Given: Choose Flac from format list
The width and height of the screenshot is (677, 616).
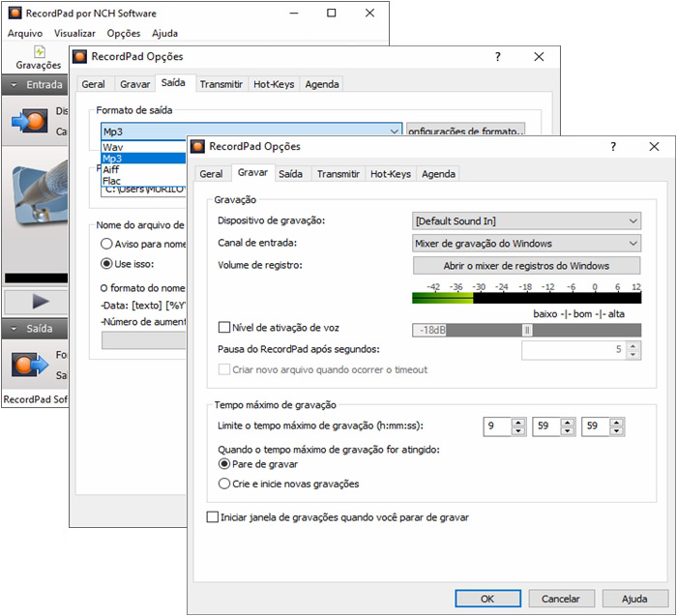Looking at the screenshot, I should [x=143, y=181].
